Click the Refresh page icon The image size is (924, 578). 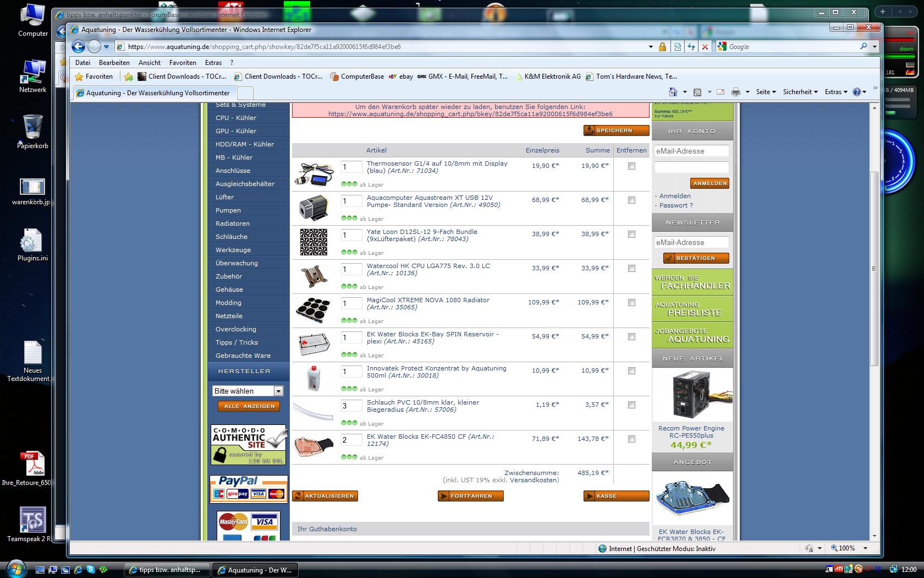[691, 47]
